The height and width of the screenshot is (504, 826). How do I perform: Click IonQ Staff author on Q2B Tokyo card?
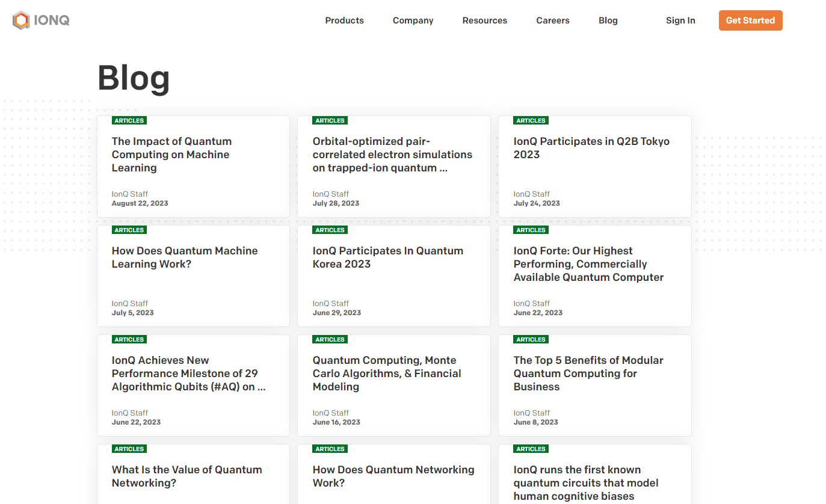pyautogui.click(x=532, y=194)
